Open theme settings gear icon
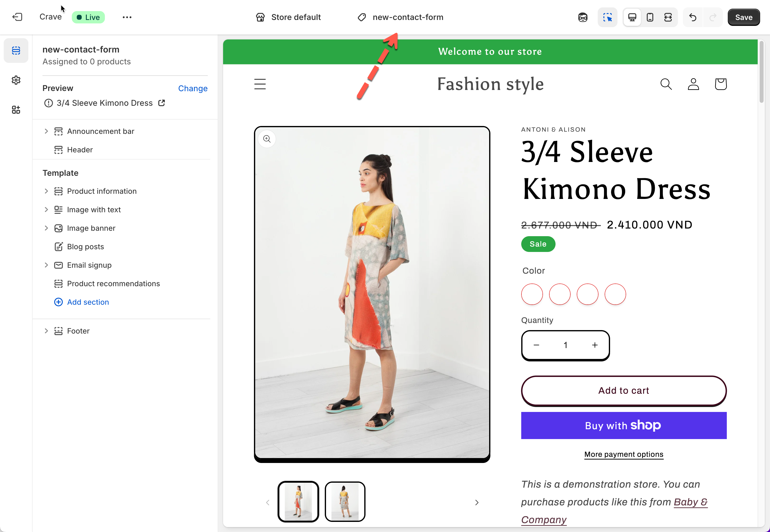 tap(16, 80)
